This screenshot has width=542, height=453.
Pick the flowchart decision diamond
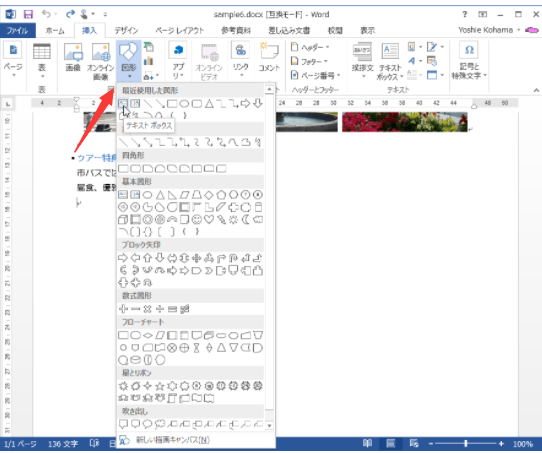pos(148,335)
